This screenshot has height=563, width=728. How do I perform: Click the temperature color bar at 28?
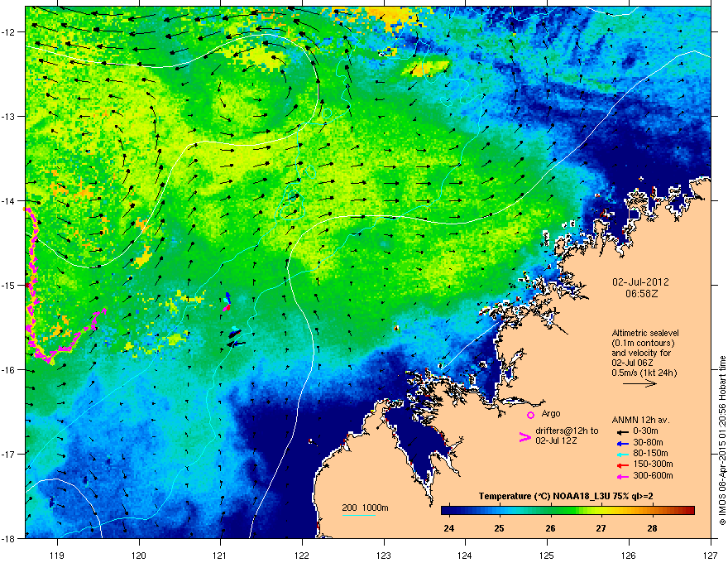(653, 511)
